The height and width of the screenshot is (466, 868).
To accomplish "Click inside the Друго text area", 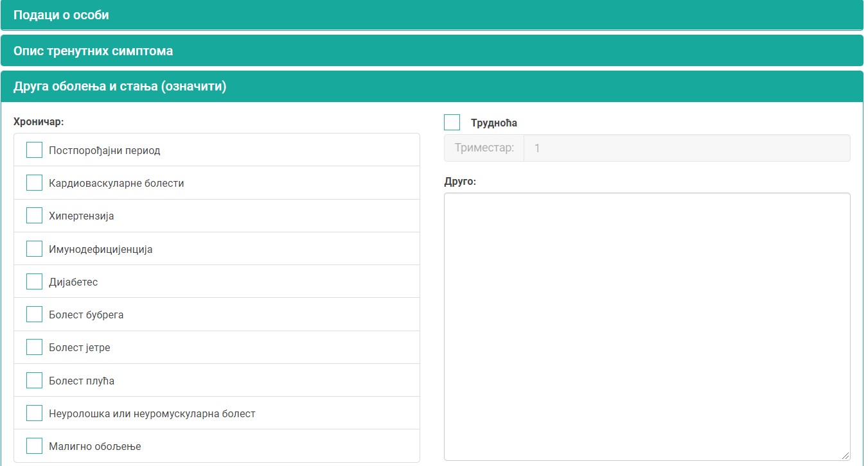I will [x=647, y=327].
